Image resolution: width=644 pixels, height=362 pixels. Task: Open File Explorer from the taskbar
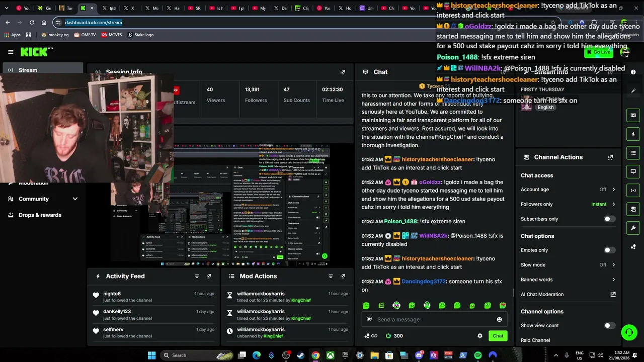point(374,355)
